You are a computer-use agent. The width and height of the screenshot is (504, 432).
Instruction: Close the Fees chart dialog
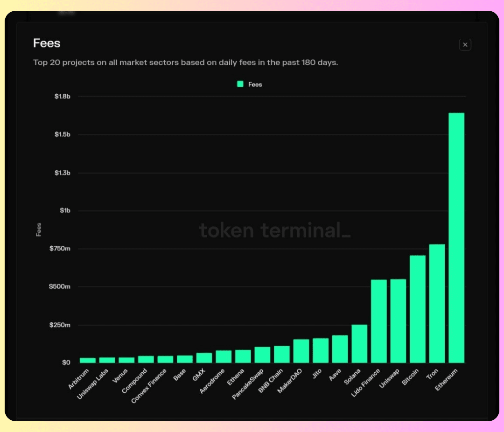[x=465, y=45]
